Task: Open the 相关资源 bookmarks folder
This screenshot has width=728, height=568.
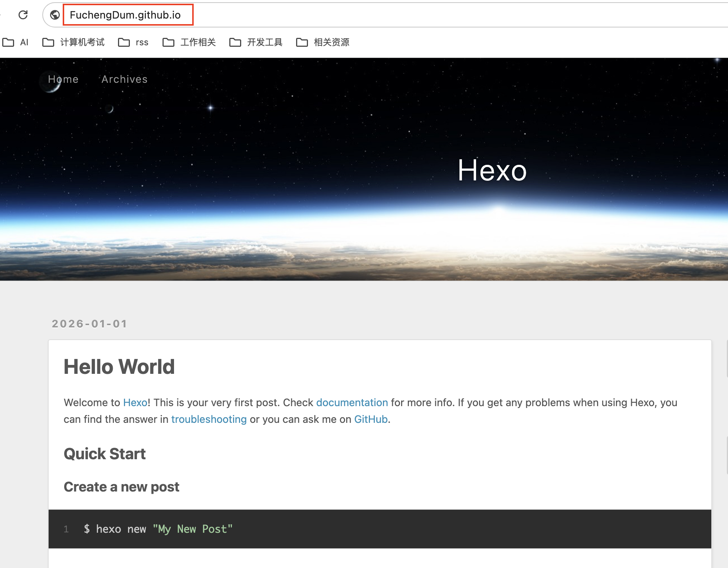Action: click(x=323, y=42)
